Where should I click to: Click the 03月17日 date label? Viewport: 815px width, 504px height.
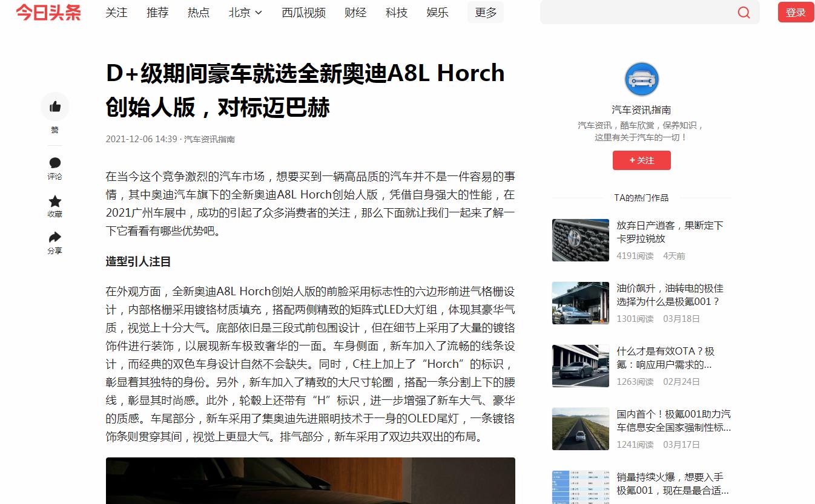point(681,445)
